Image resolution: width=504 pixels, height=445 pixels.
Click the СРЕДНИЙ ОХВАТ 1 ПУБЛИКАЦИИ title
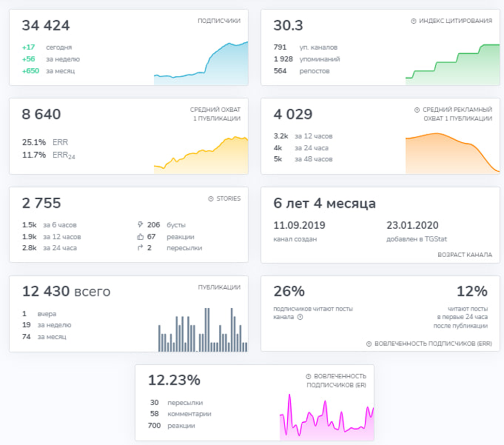tap(215, 114)
